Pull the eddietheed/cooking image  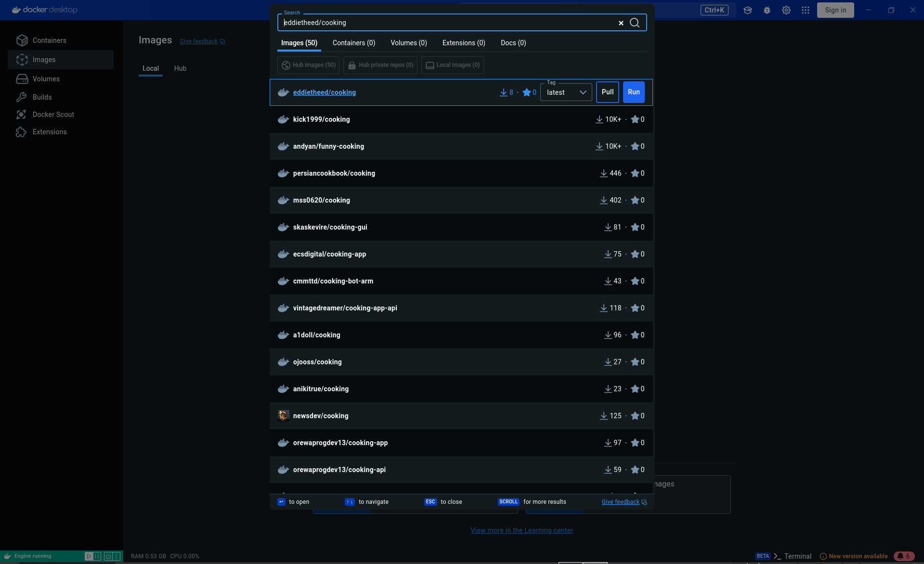point(608,92)
